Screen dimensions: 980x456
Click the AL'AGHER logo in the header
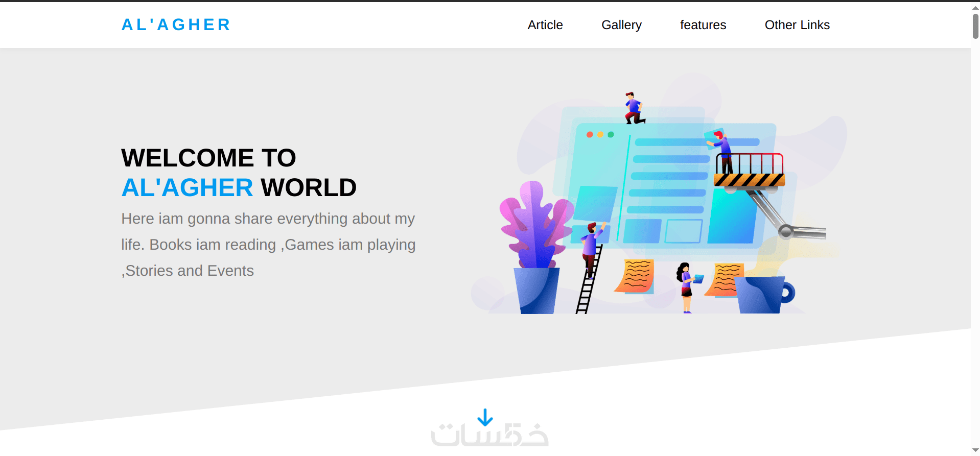click(x=175, y=25)
